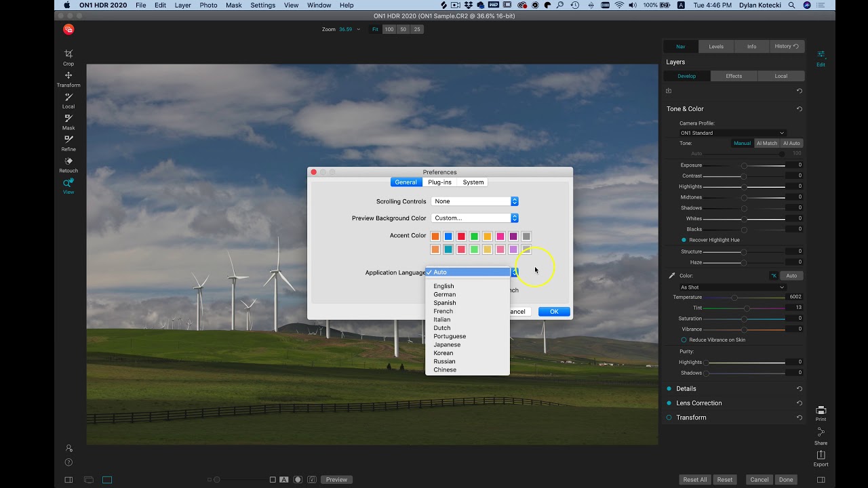
Task: Click OK in Preferences dialog
Action: [554, 312]
